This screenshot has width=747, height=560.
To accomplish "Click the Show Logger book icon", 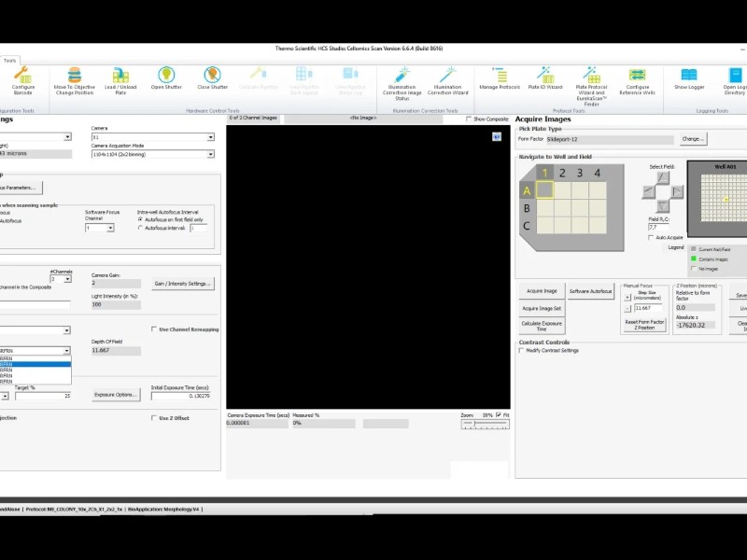I will click(x=689, y=75).
